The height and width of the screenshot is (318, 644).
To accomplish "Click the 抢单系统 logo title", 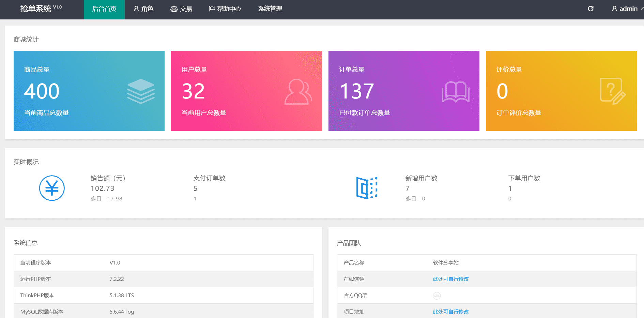I will click(x=36, y=9).
